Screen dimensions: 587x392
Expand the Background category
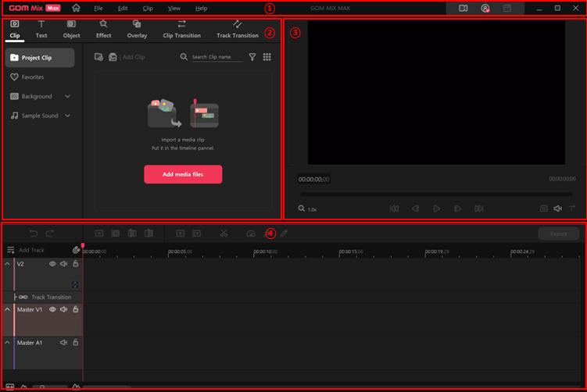tap(67, 97)
